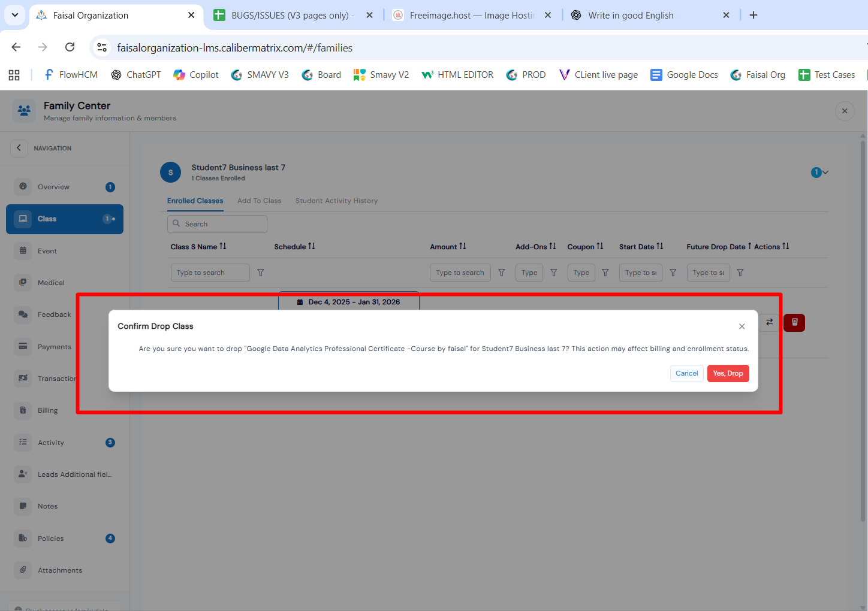
Task: Click the Transactions sidebar icon
Action: (x=23, y=379)
